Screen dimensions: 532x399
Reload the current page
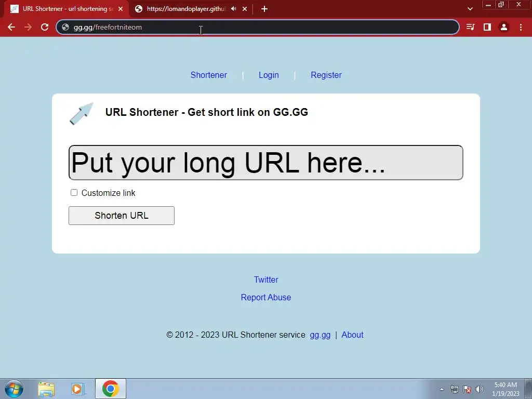45,27
